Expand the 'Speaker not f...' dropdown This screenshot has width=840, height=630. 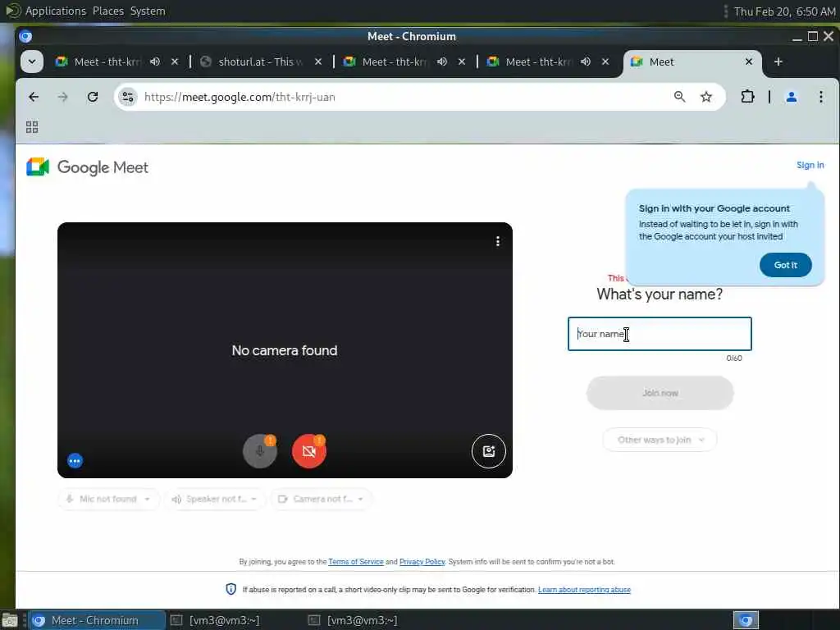tap(214, 500)
